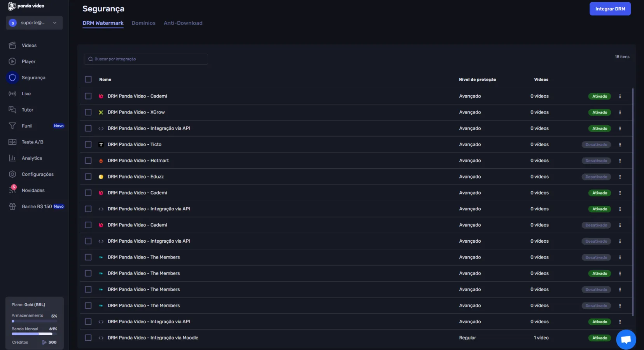Image resolution: width=644 pixels, height=350 pixels.
Task: Click the Banda Mensal usage bar
Action: [34, 334]
